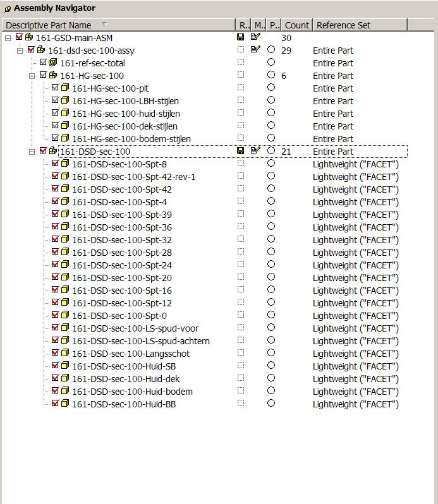438x504 pixels.
Task: Click the position circle for 161-dsd-sec-100-assy
Action: tap(271, 49)
